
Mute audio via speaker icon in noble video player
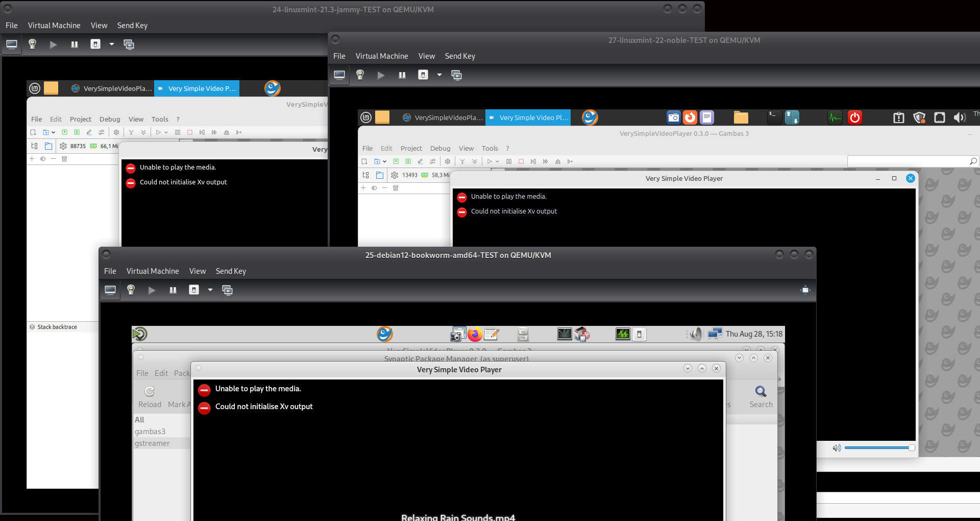(837, 448)
